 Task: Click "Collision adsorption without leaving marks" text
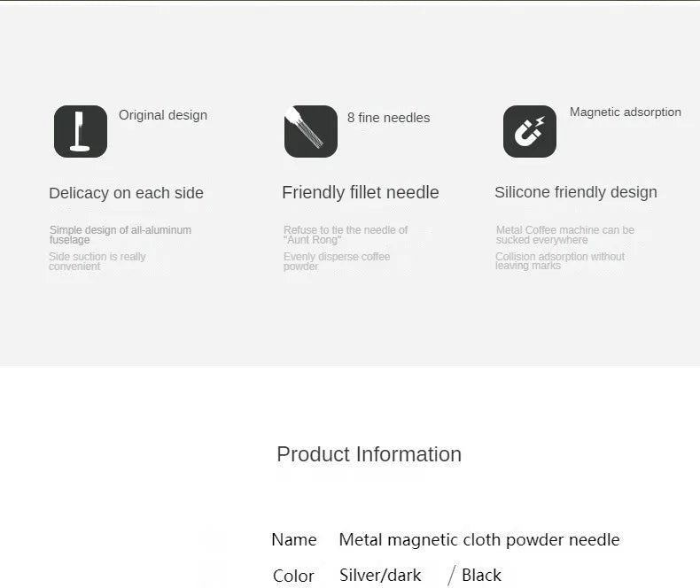(559, 261)
